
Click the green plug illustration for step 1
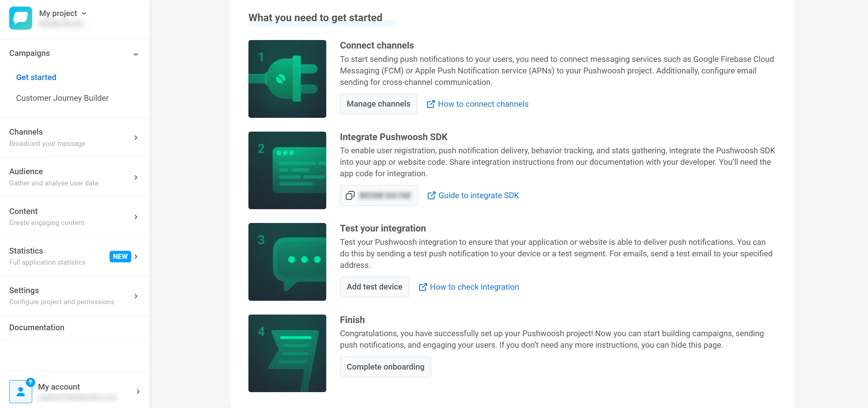(x=287, y=79)
